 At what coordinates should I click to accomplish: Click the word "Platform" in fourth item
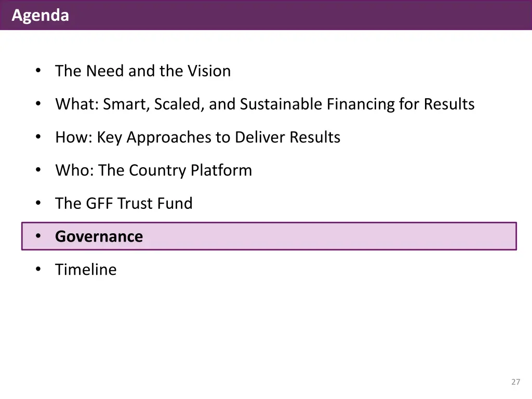click(221, 170)
